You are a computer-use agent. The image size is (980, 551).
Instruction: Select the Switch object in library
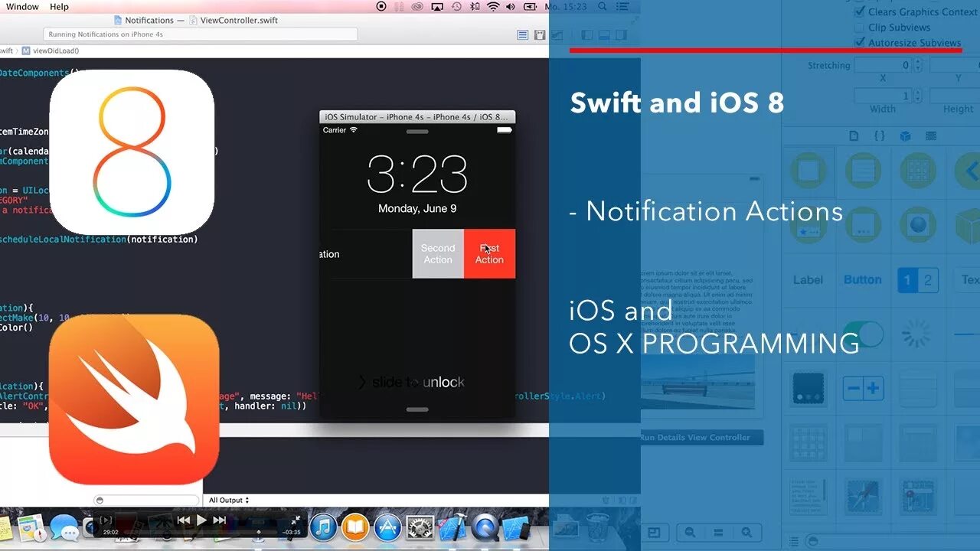(864, 334)
